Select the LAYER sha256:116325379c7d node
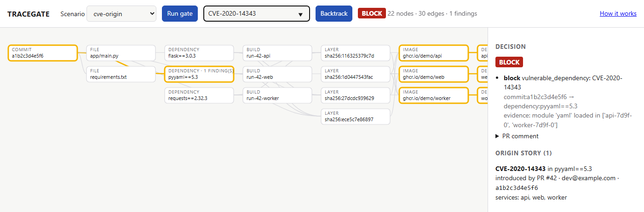Viewport: 644px width, 212px height. (x=356, y=53)
